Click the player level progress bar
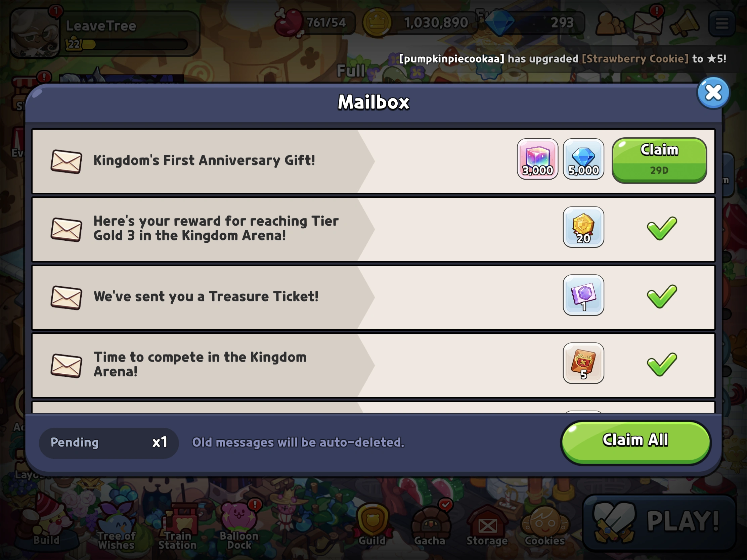747x560 pixels. click(126, 44)
